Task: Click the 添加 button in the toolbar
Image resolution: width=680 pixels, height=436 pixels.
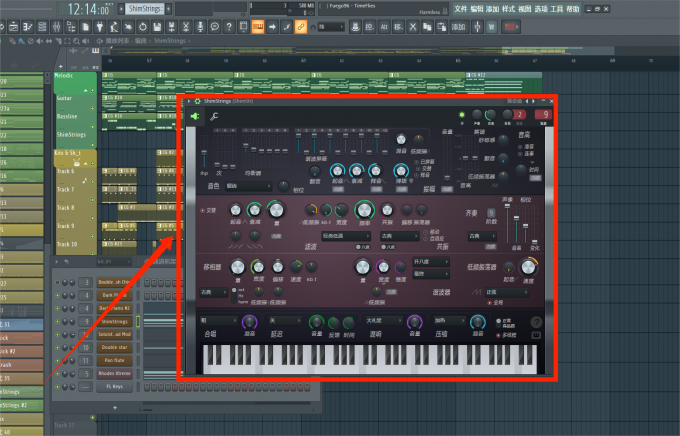Action: click(x=458, y=27)
